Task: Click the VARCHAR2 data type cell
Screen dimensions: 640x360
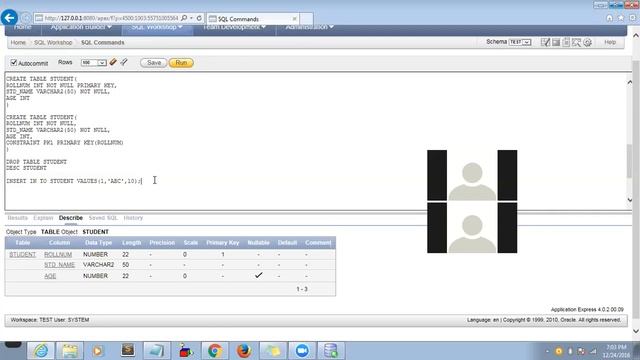Action: coord(98,265)
